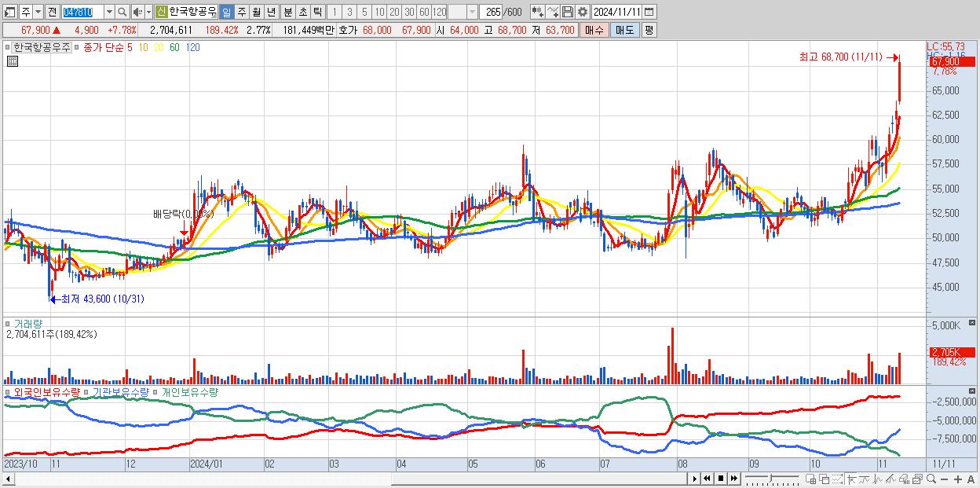Click the rewind button in bottom controls
This screenshot has height=488, width=980.
tap(707, 479)
